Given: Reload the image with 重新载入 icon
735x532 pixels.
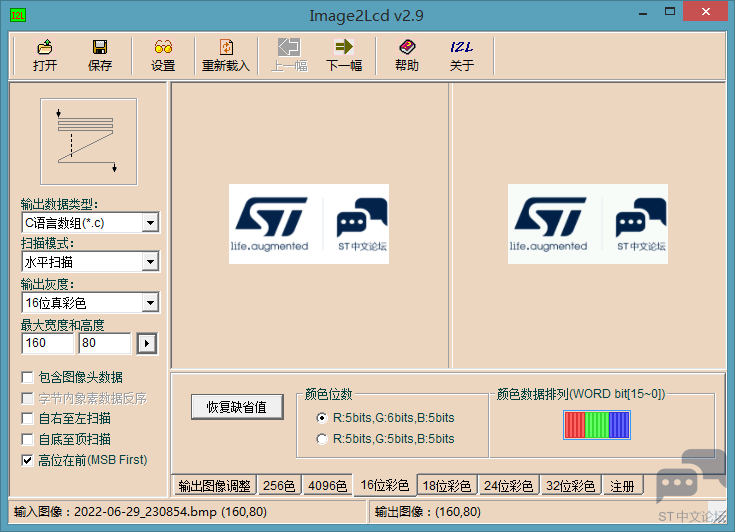Looking at the screenshot, I should click(x=226, y=55).
